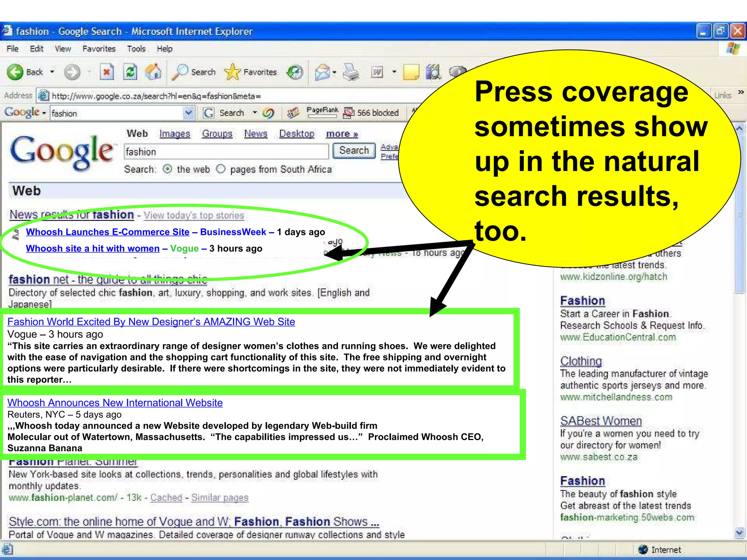Open 'View today's top stories' link

click(194, 215)
